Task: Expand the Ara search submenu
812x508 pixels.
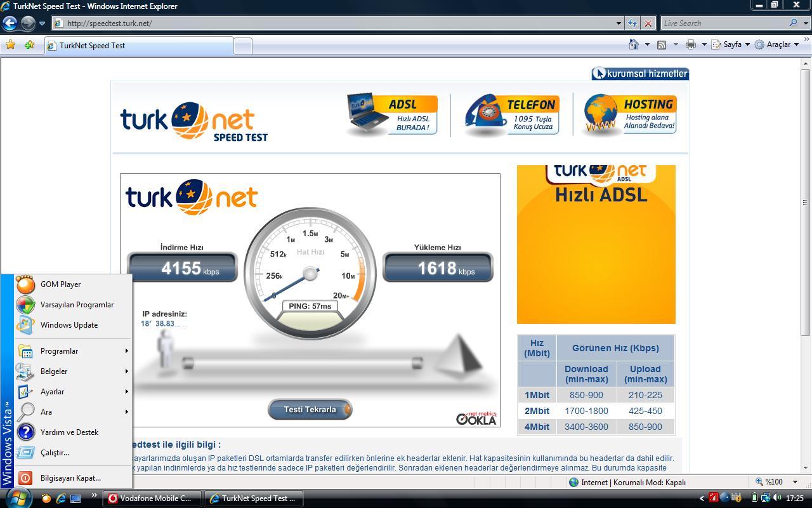Action: (74, 412)
